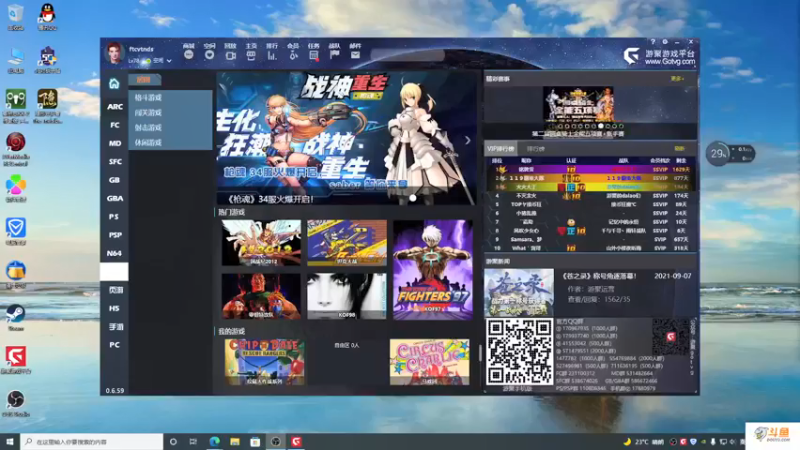Select rank 4 row in VIP leaderboard
Viewport: 800px width, 450px height.
click(591, 196)
